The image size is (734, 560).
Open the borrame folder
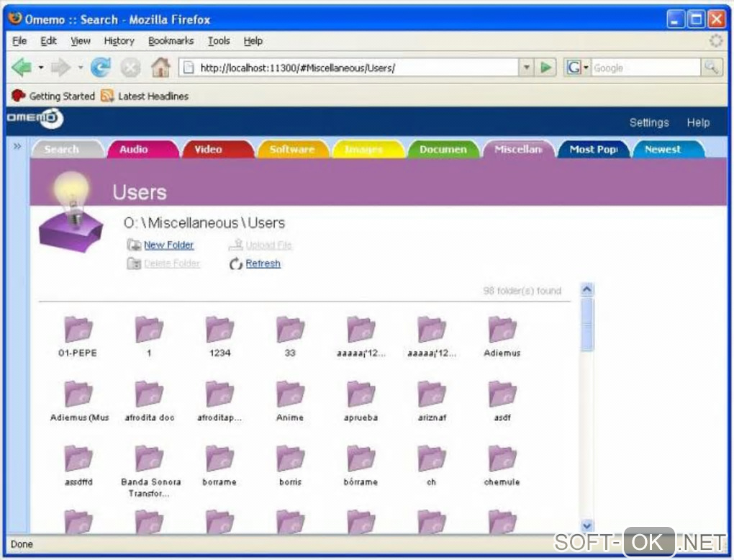click(219, 466)
